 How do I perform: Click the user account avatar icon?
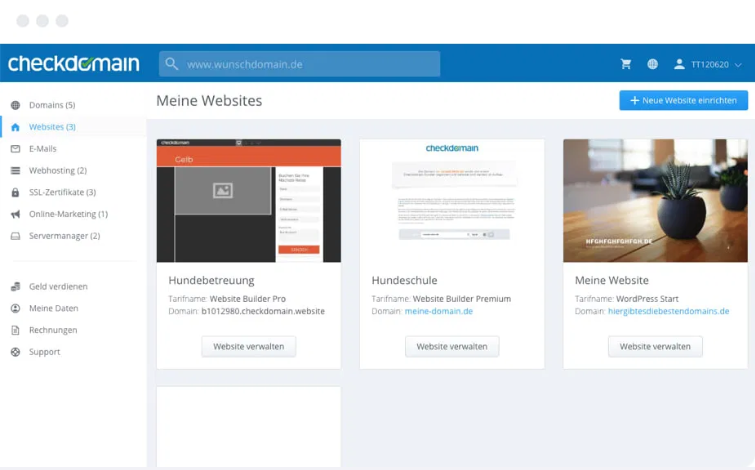click(x=679, y=64)
